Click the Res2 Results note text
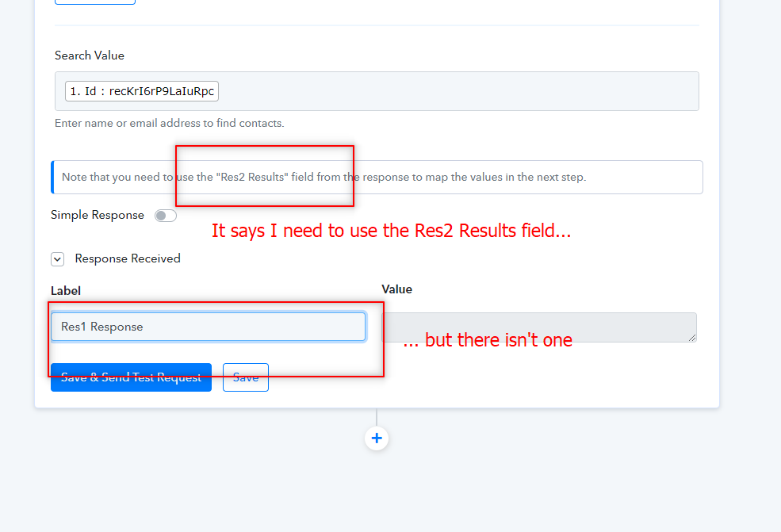This screenshot has height=532, width=781. 324,178
